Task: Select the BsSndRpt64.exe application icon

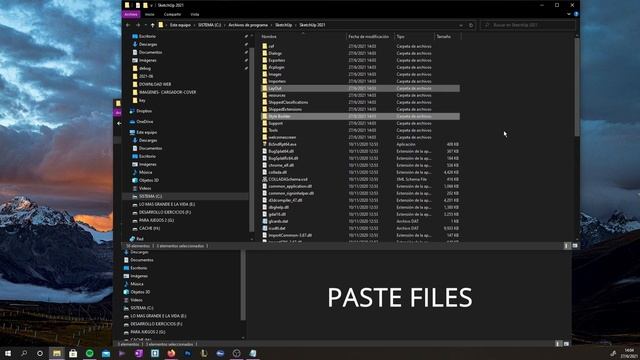Action: [264, 144]
